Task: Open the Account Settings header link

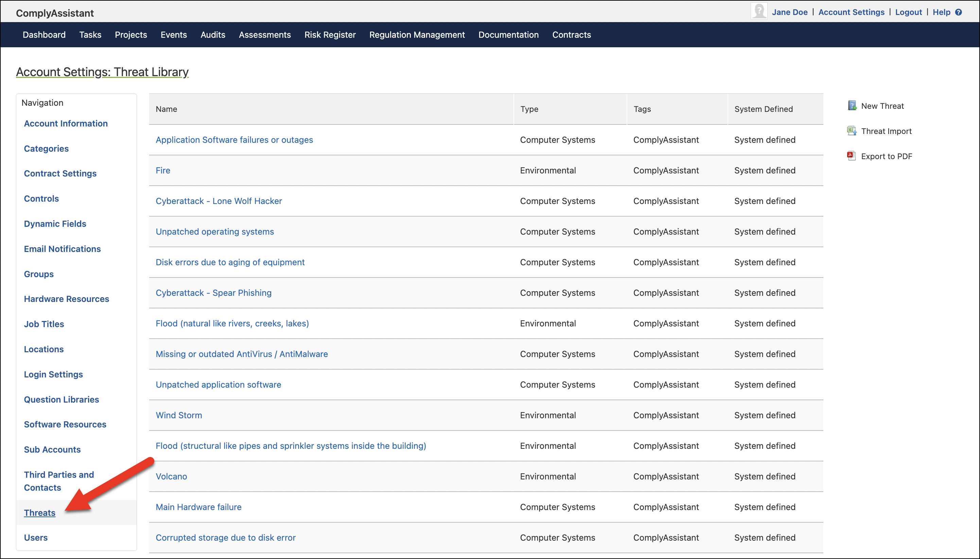Action: click(851, 12)
